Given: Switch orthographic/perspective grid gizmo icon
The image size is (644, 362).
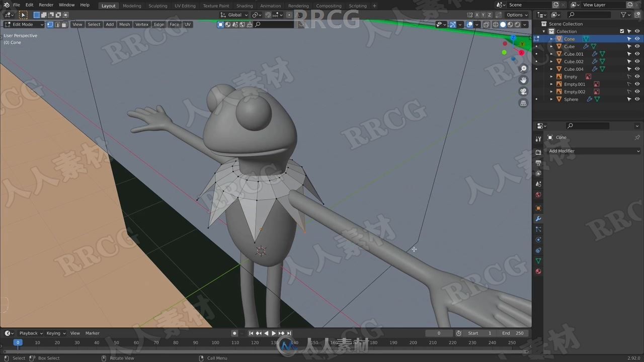Looking at the screenshot, I should 523,104.
